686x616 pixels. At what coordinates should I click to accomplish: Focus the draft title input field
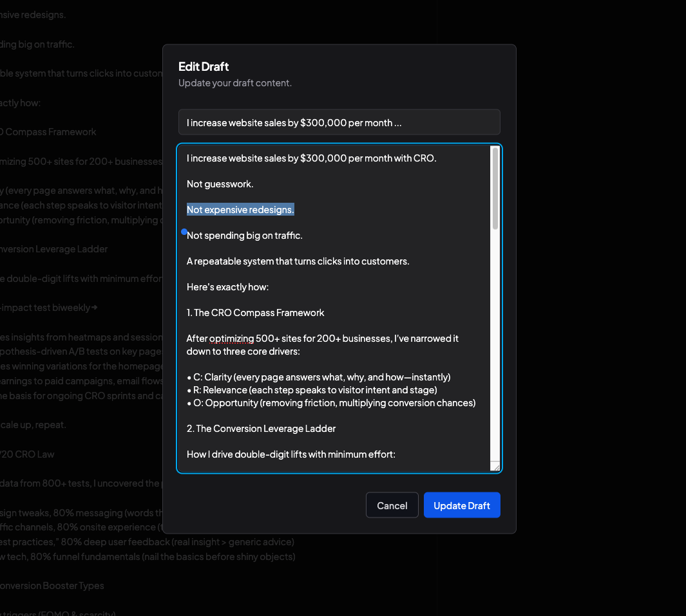click(x=339, y=122)
